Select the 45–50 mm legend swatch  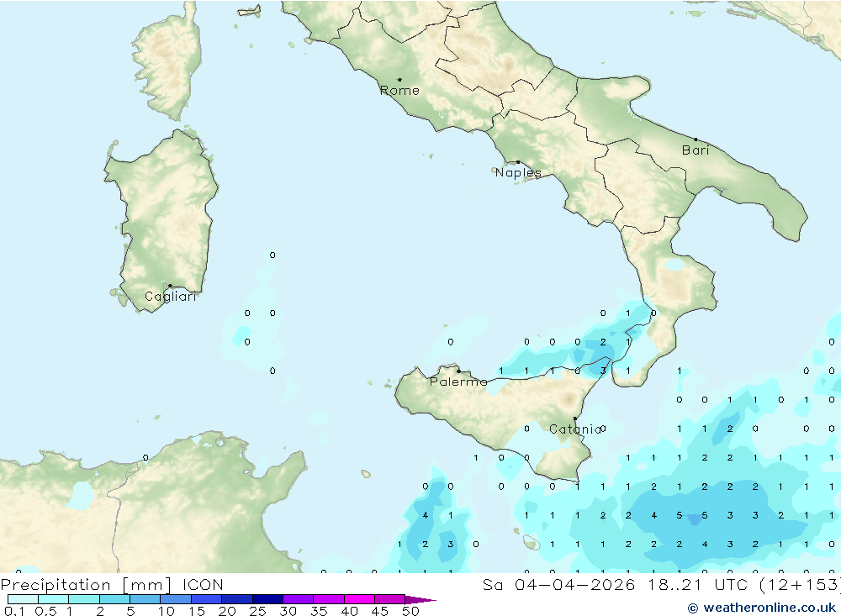(390, 599)
